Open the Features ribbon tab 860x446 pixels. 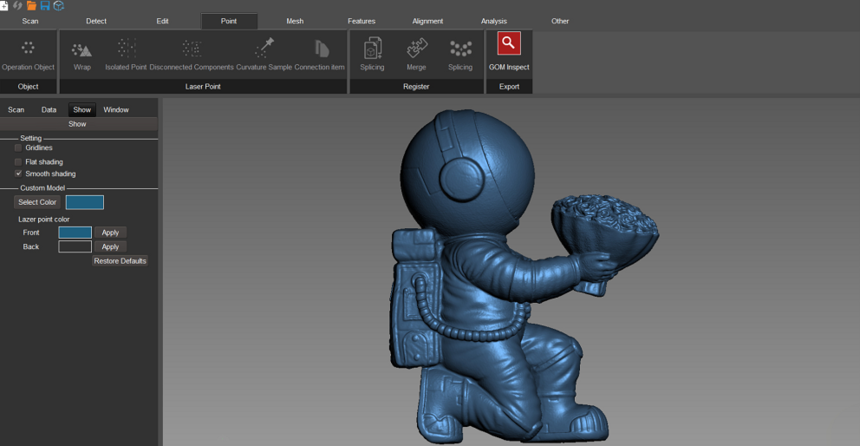pyautogui.click(x=361, y=21)
